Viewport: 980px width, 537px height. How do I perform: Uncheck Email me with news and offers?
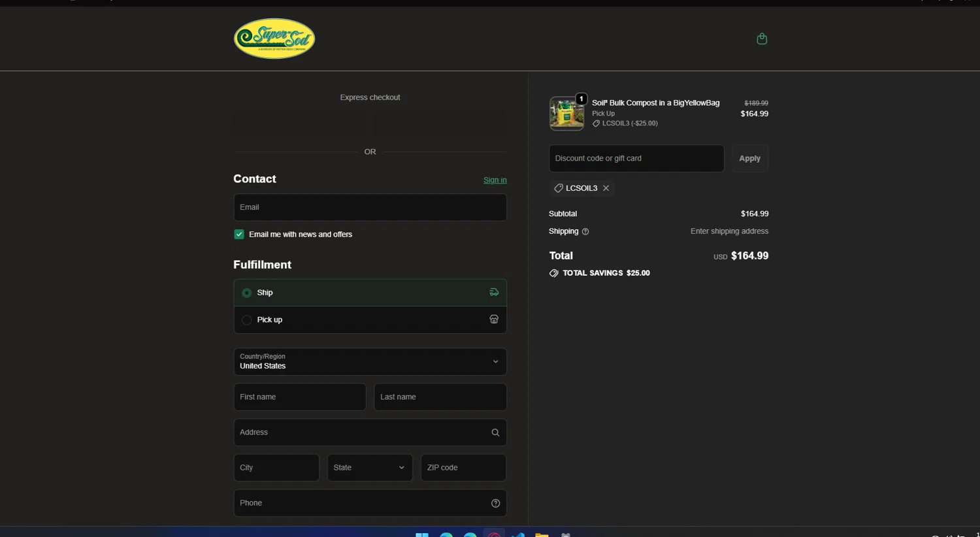[x=239, y=235]
